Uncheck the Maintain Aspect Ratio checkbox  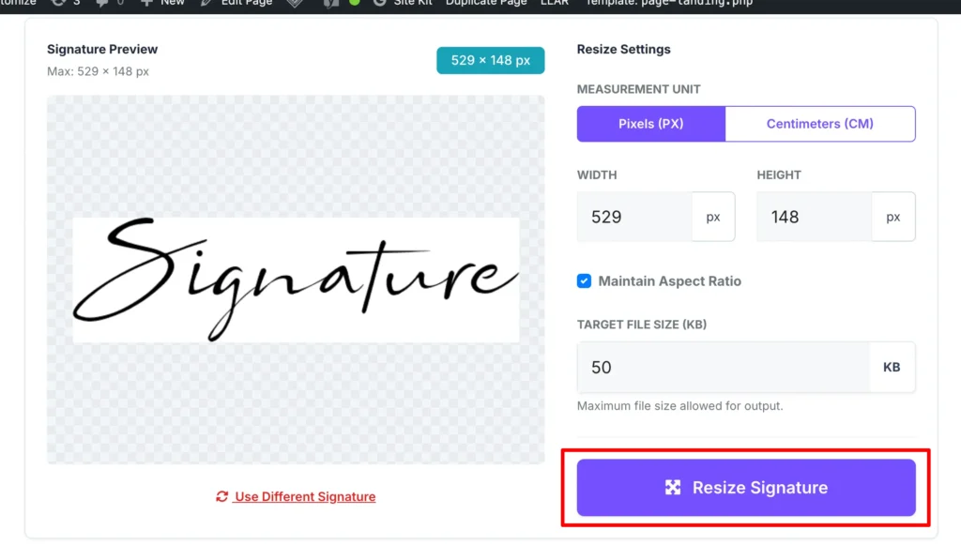(584, 281)
